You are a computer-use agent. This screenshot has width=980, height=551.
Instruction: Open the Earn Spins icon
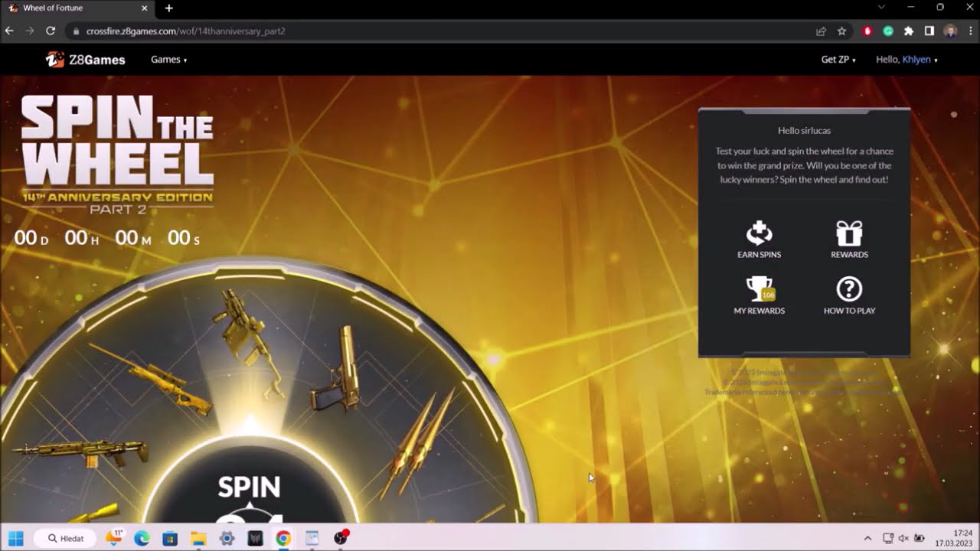759,240
